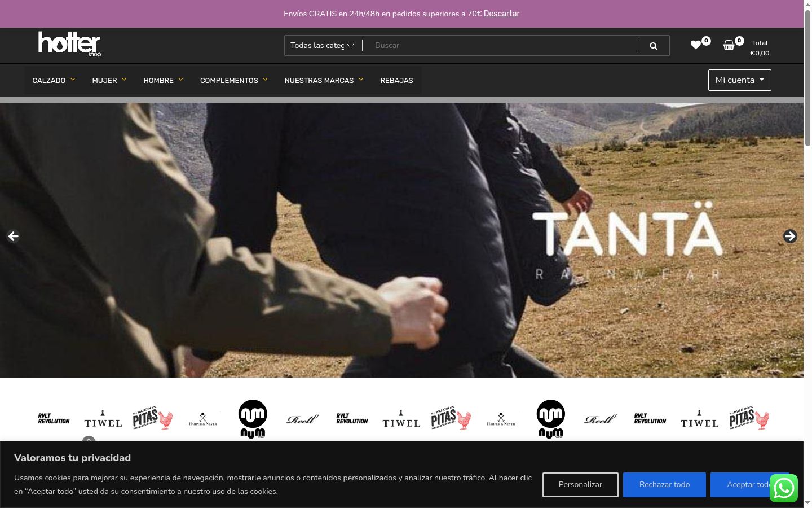Open the CALZADO menu item
Viewport: 812px width, 508px height.
(x=49, y=81)
